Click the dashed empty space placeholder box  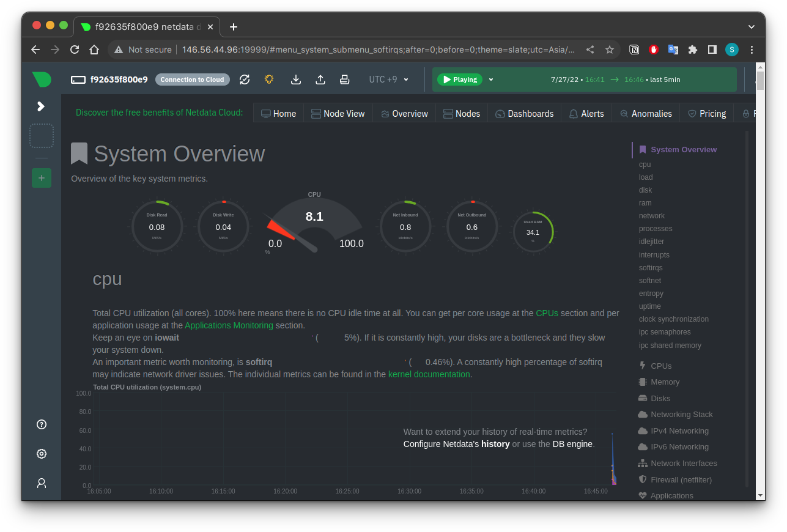[x=42, y=136]
